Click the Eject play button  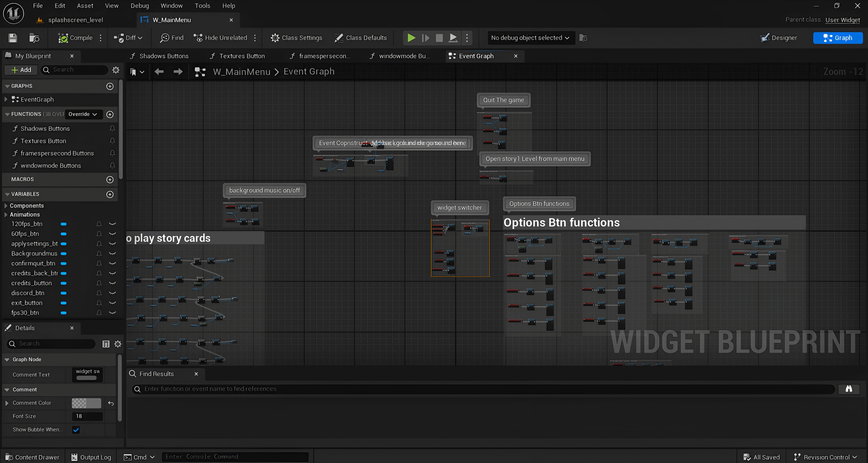(x=453, y=38)
